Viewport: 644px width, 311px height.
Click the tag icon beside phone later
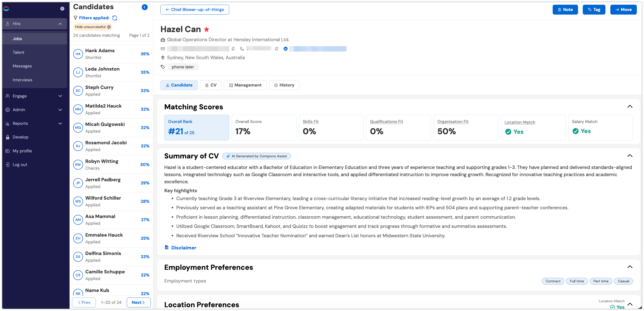[x=163, y=67]
